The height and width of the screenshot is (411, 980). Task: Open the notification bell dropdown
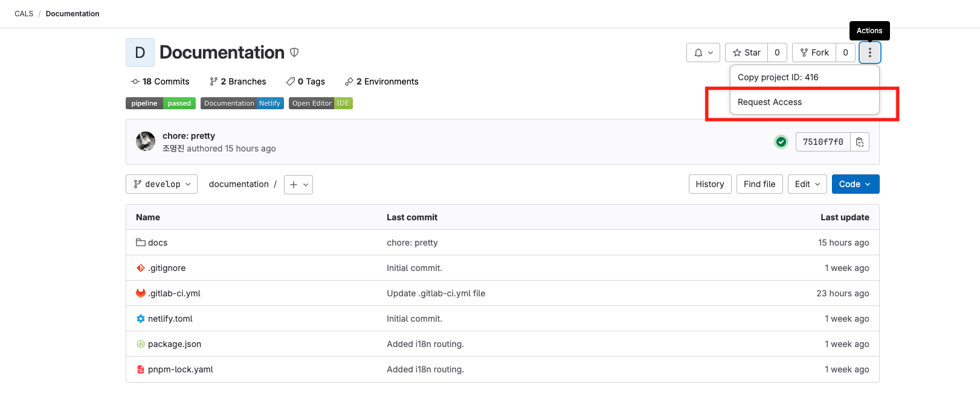click(x=703, y=53)
